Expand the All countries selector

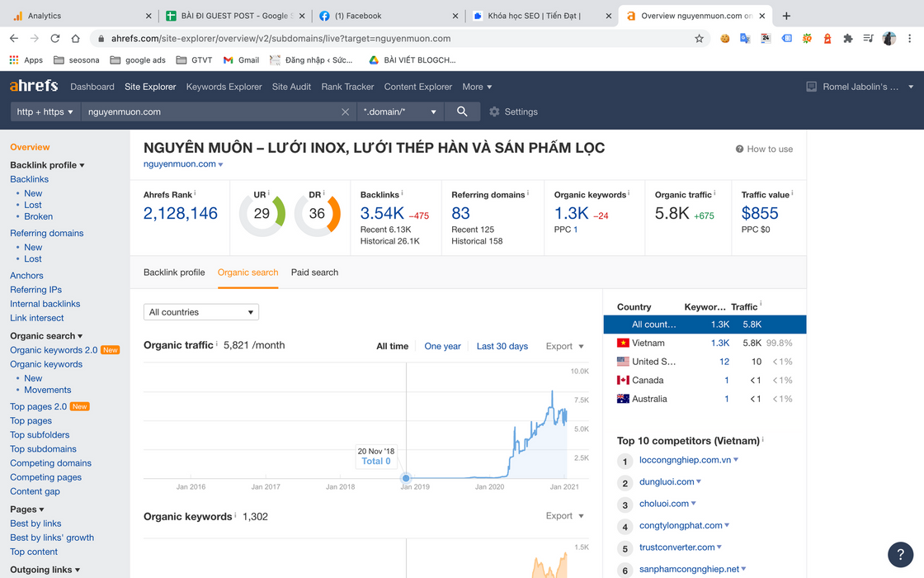click(x=201, y=312)
